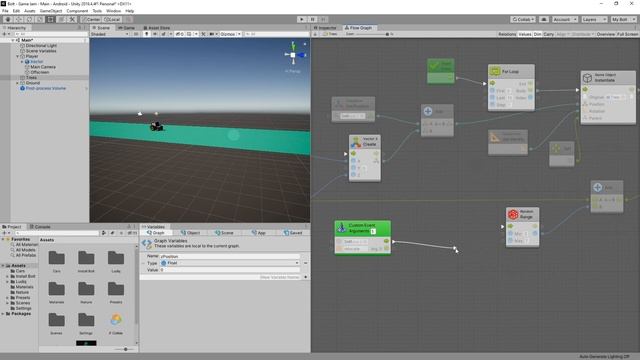
Task: Open the cloud services icon
Action: pyautogui.click(x=544, y=19)
